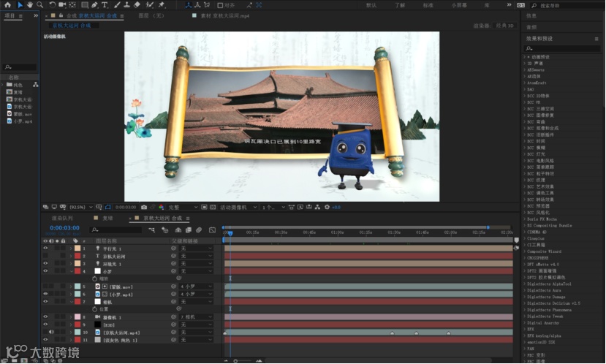Expand layer 1 平行光 1 properties
606x364 pixels.
(71, 249)
